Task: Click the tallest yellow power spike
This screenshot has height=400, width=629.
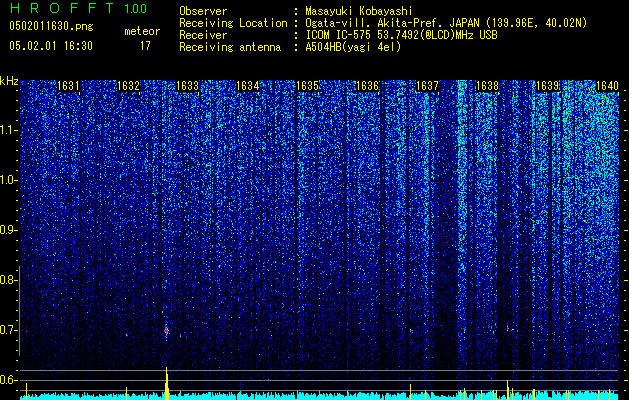Action: coord(166,383)
